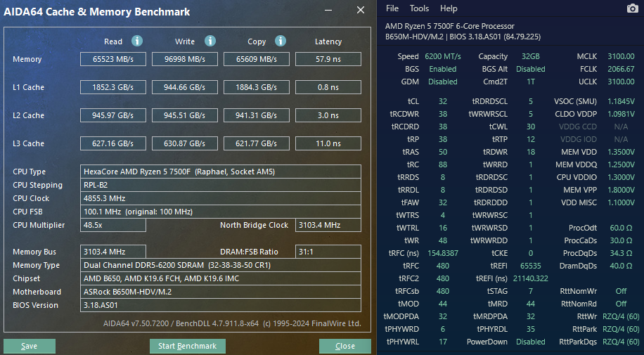Click the CPU Stepping RPL-B2 field
This screenshot has height=355, width=644.
221,185
